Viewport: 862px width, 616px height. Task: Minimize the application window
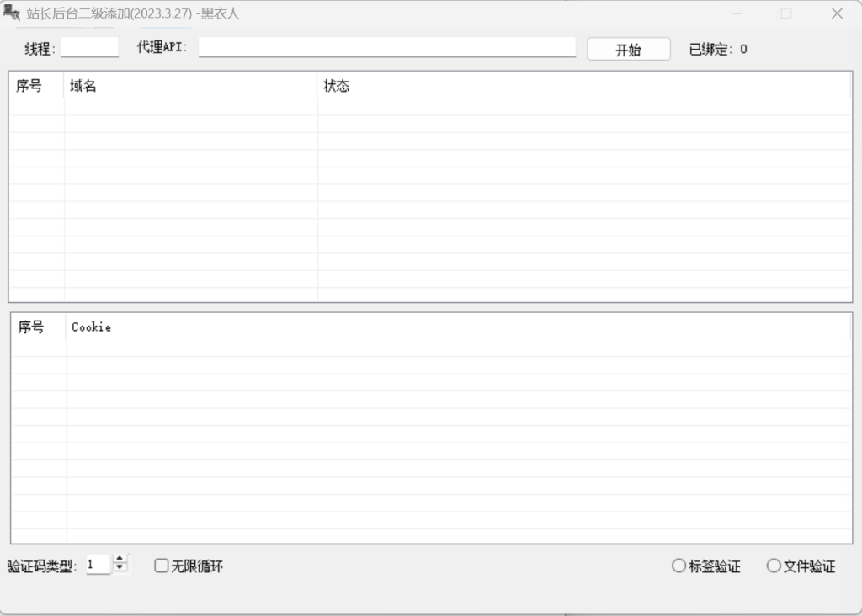(x=736, y=13)
